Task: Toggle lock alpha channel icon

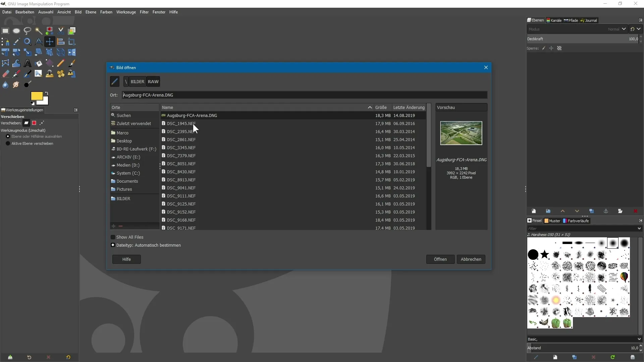Action: pos(559,48)
